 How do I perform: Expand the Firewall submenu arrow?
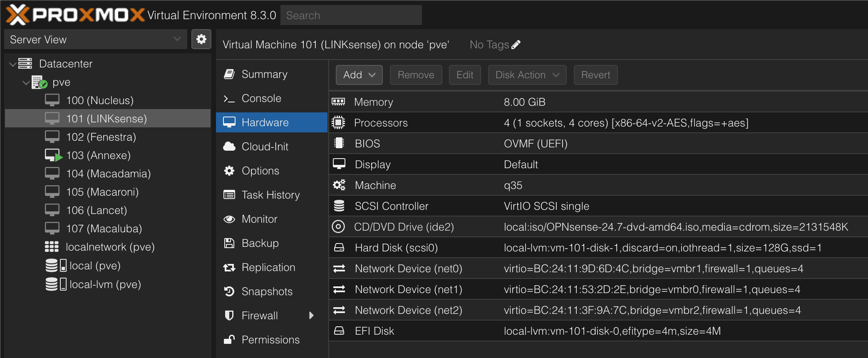pyautogui.click(x=311, y=316)
